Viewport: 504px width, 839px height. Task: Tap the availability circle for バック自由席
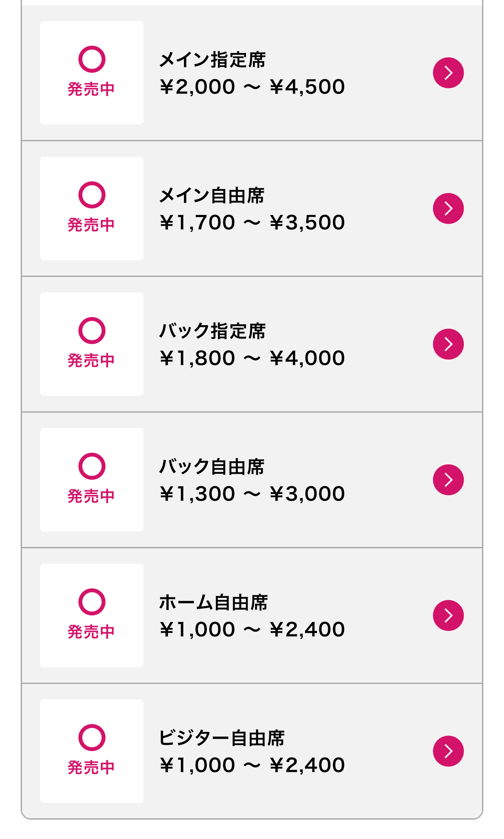(x=92, y=466)
